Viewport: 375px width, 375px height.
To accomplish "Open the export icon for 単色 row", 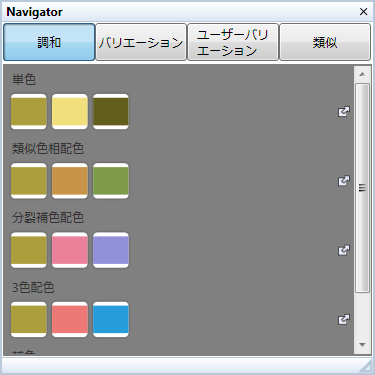I will (344, 112).
